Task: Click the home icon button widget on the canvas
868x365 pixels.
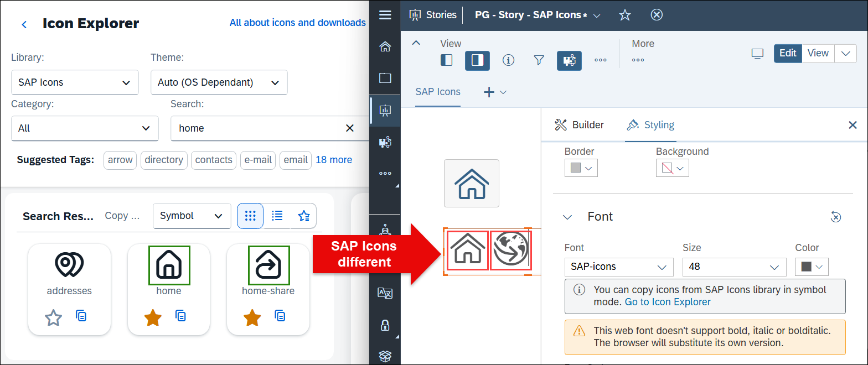Action: (x=472, y=184)
